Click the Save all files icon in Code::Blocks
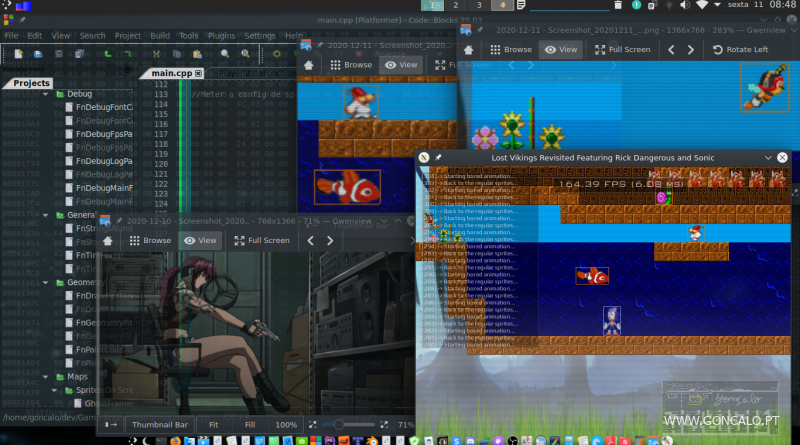Screen dimensions: 800x445 coord(79,54)
